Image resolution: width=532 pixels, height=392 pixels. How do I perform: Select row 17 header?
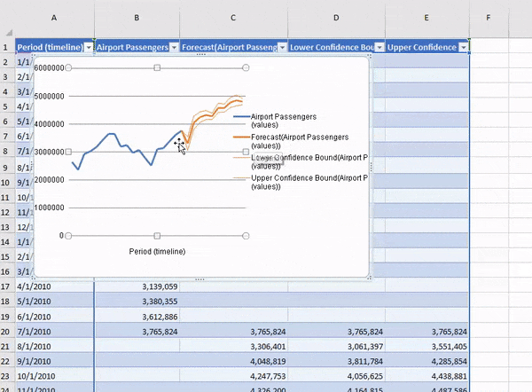click(5, 286)
